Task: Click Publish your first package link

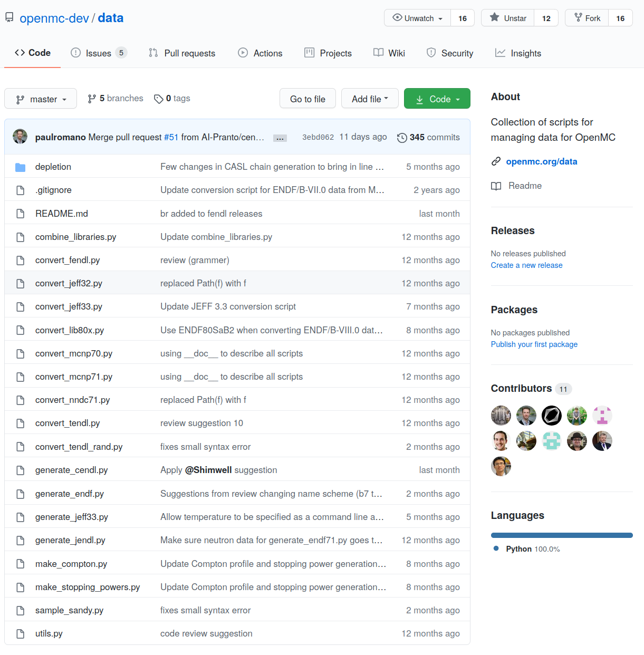Action: tap(534, 344)
